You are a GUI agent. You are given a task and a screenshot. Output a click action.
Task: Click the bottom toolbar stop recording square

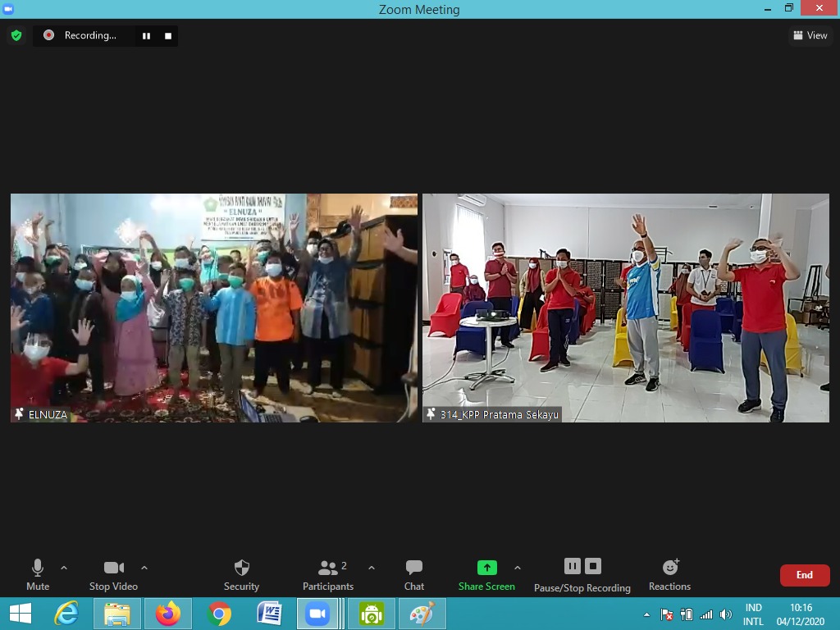(593, 566)
